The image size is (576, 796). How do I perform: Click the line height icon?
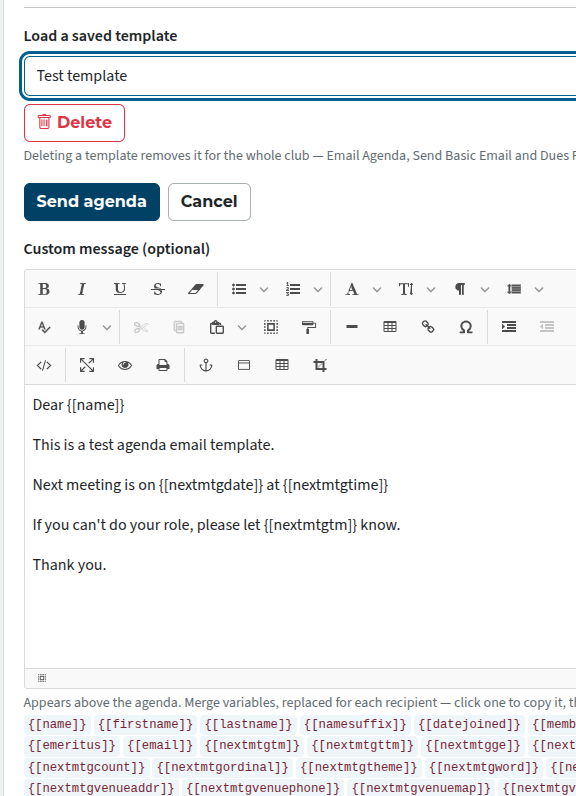click(514, 289)
